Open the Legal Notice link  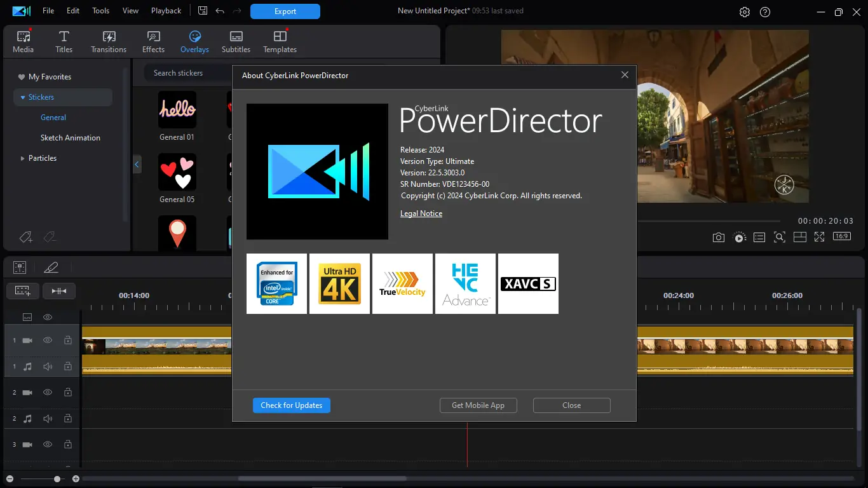pos(421,213)
